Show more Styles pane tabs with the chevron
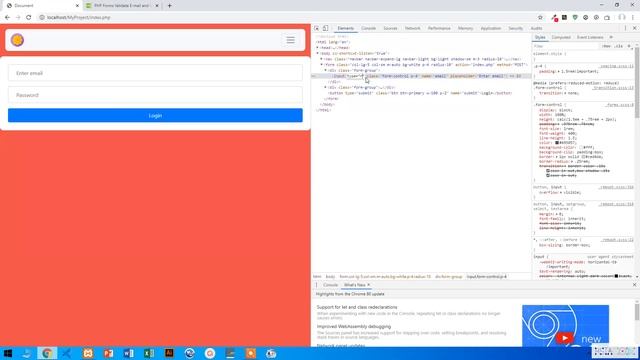The image size is (640, 360). 611,37
